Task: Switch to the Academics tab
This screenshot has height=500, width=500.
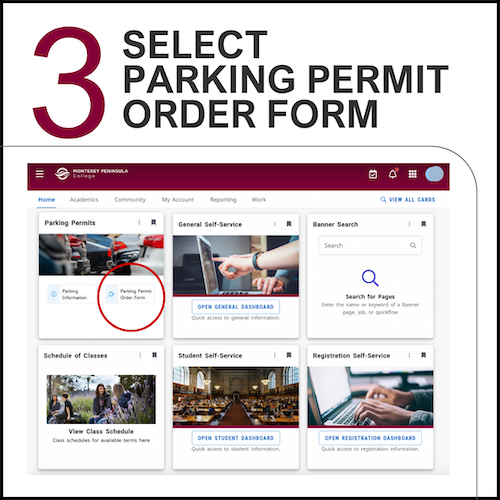Action: coord(84,200)
